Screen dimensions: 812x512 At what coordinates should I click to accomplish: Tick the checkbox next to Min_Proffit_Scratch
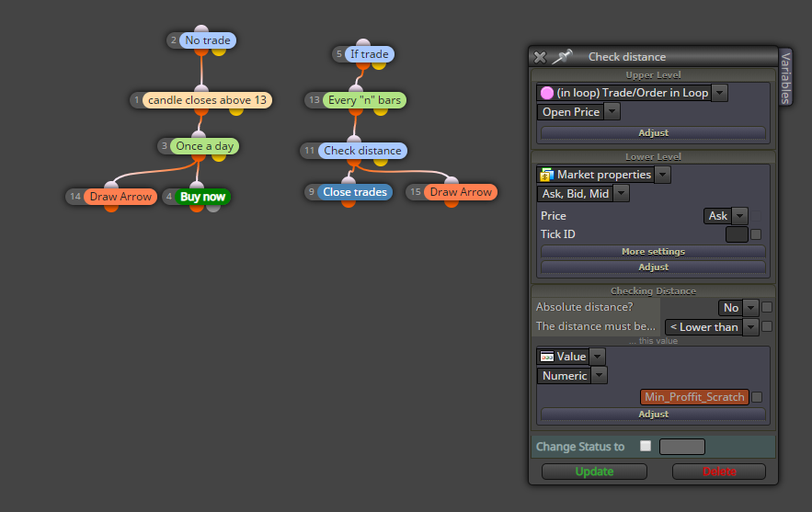[x=757, y=397]
